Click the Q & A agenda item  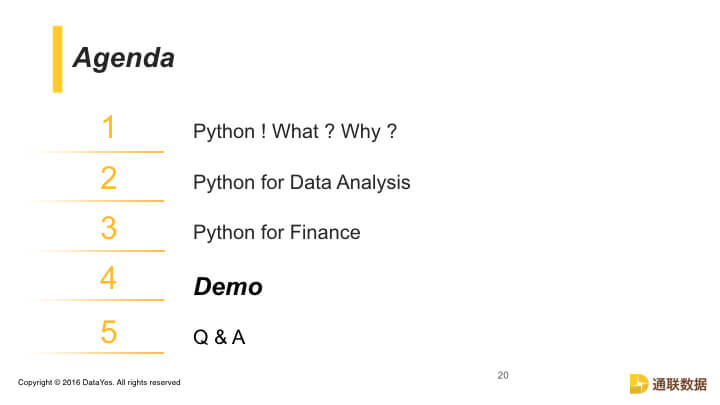pos(219,338)
